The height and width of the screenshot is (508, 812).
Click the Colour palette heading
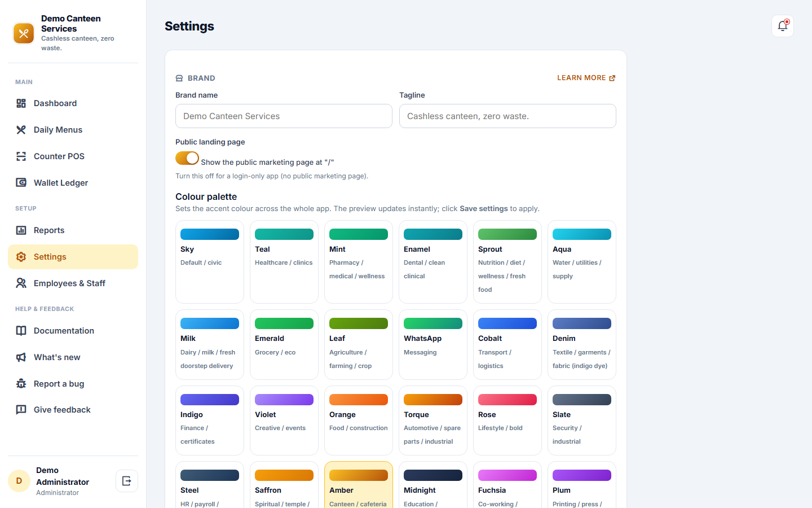click(x=206, y=196)
